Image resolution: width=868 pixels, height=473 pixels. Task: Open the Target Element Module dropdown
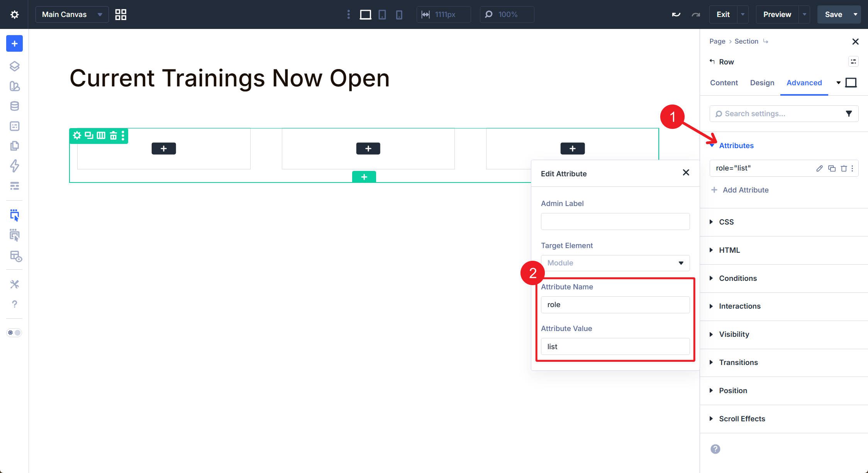coord(615,263)
